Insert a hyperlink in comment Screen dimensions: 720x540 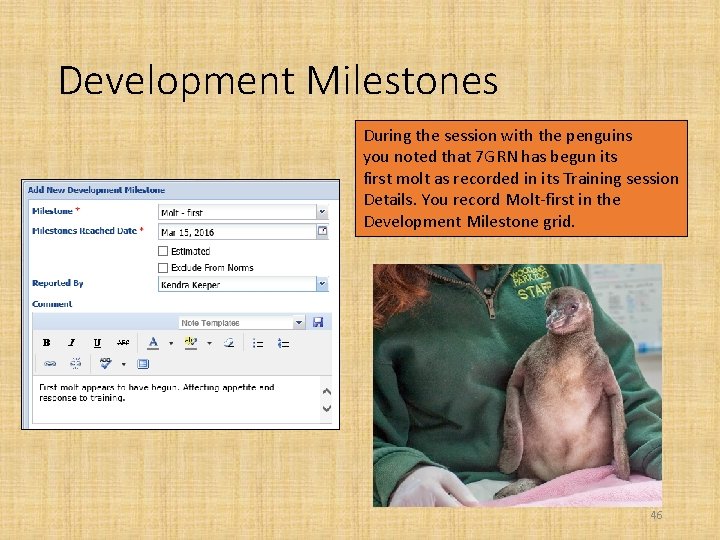coord(50,364)
